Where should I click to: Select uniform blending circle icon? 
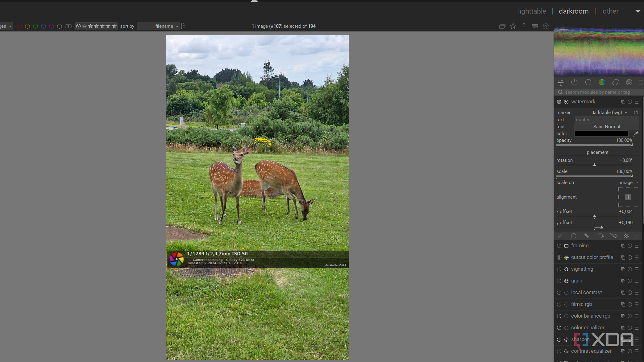click(x=573, y=236)
